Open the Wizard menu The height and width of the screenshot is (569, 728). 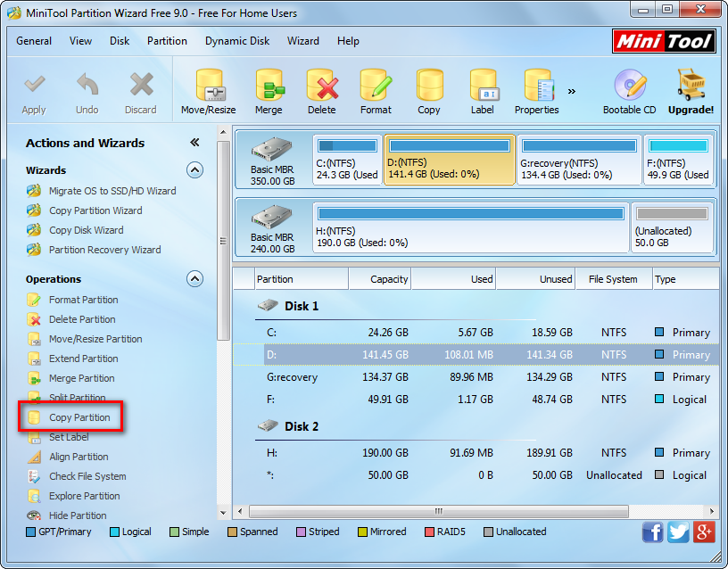tap(303, 41)
